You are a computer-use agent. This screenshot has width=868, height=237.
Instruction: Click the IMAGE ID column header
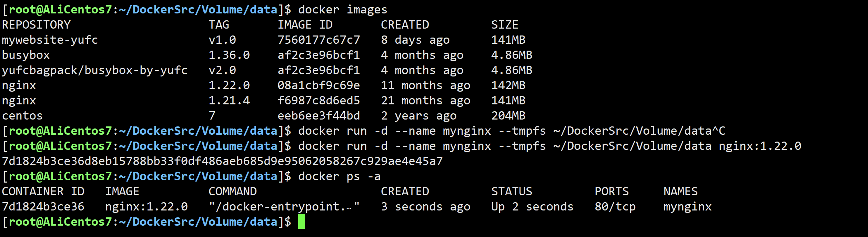coord(305,25)
